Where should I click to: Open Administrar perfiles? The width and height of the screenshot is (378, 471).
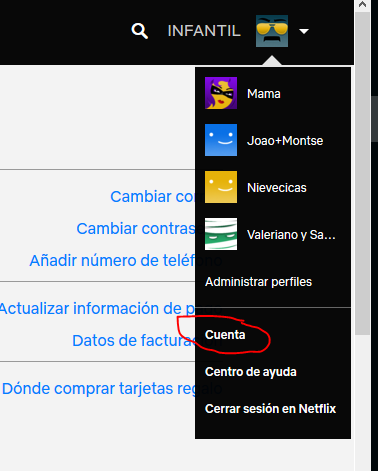click(x=258, y=282)
